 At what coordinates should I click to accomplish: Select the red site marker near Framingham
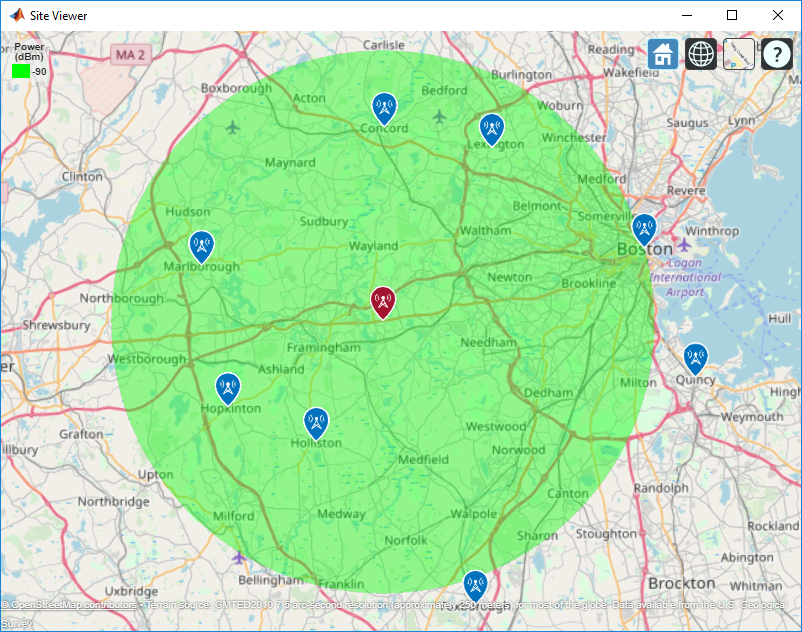tap(383, 303)
